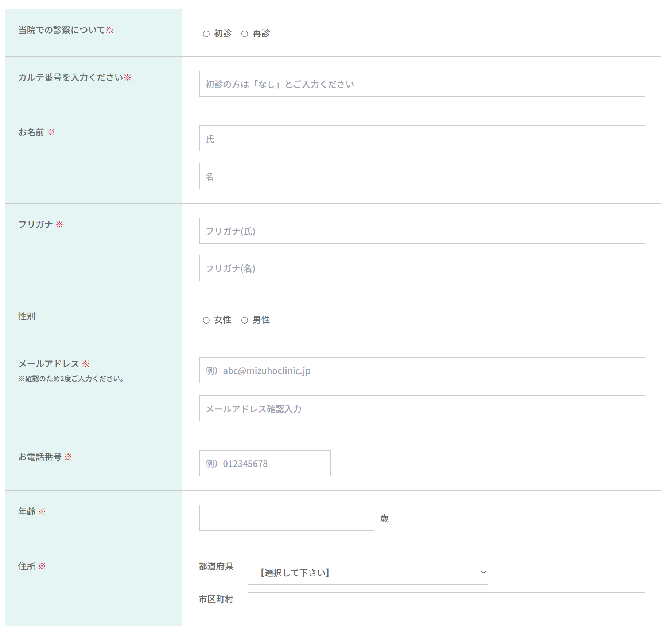Click the フリガナ(氏) input field

[x=422, y=231]
